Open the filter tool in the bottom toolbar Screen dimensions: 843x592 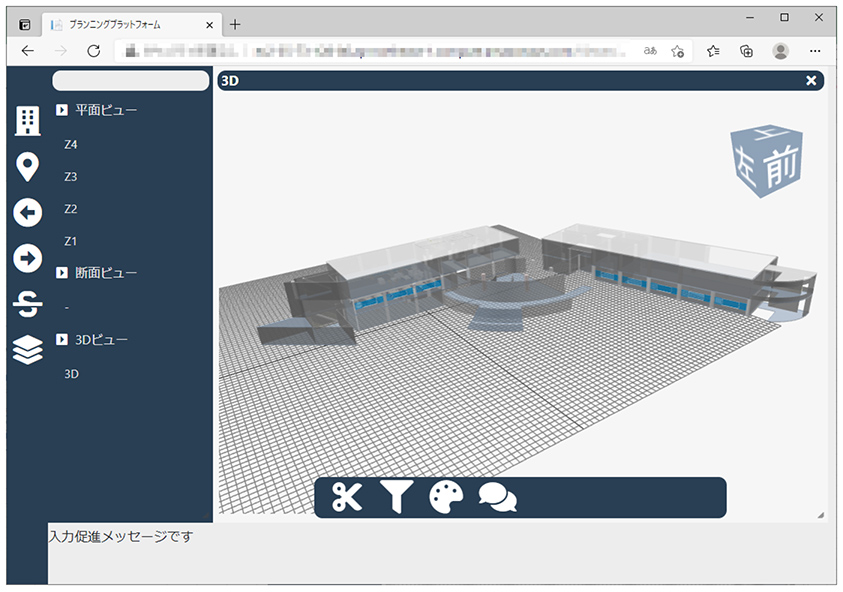click(397, 495)
